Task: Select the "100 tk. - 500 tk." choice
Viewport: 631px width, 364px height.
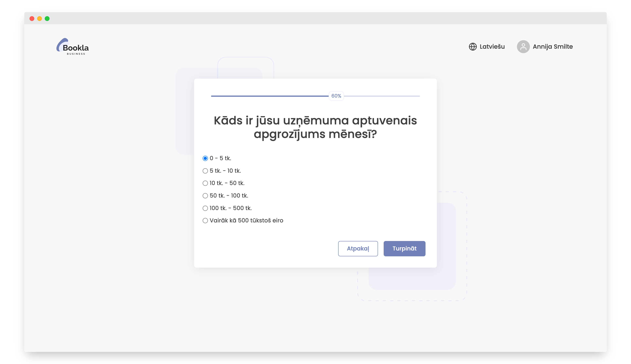Action: [205, 208]
